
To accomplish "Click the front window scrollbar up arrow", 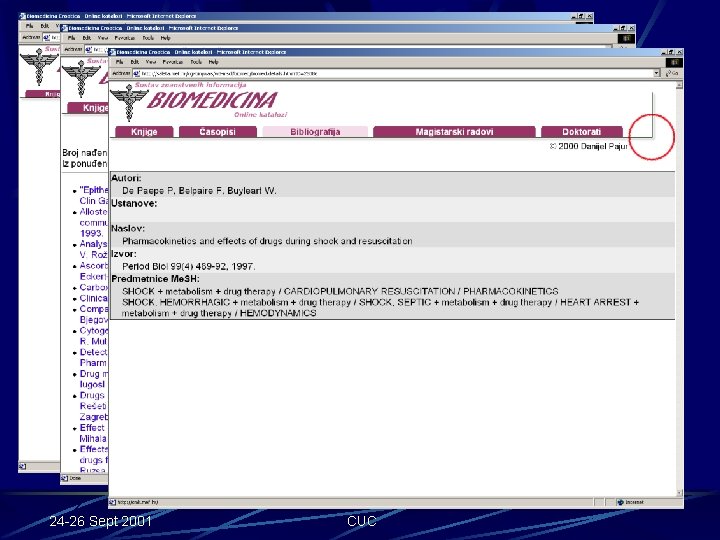I will click(679, 85).
